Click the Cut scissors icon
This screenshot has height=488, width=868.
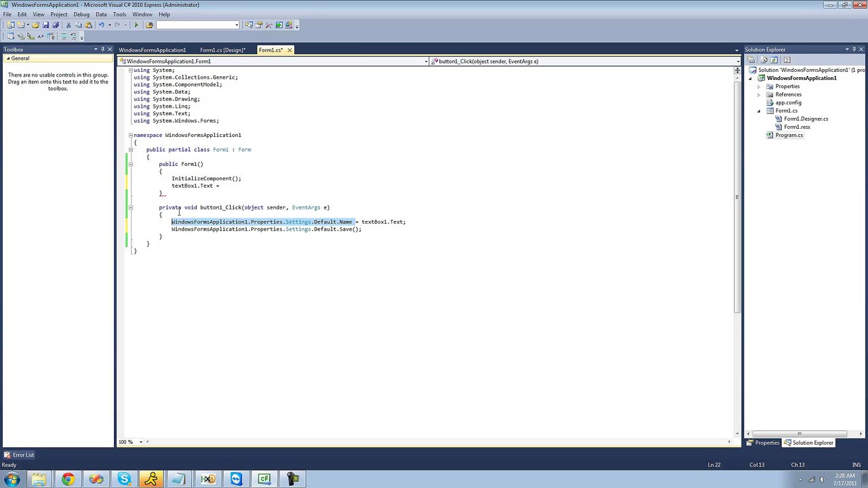point(68,25)
